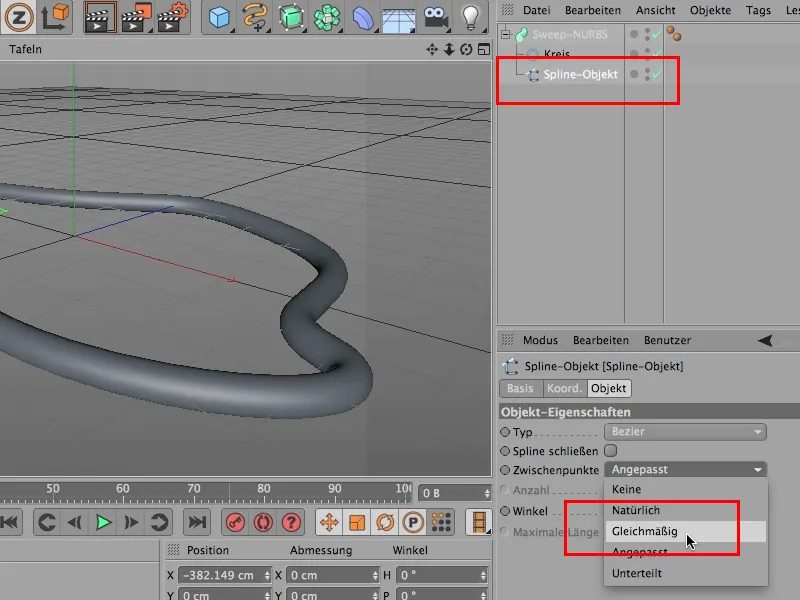Select the Kreis object in tree
This screenshot has width=800, height=600.
click(x=557, y=54)
